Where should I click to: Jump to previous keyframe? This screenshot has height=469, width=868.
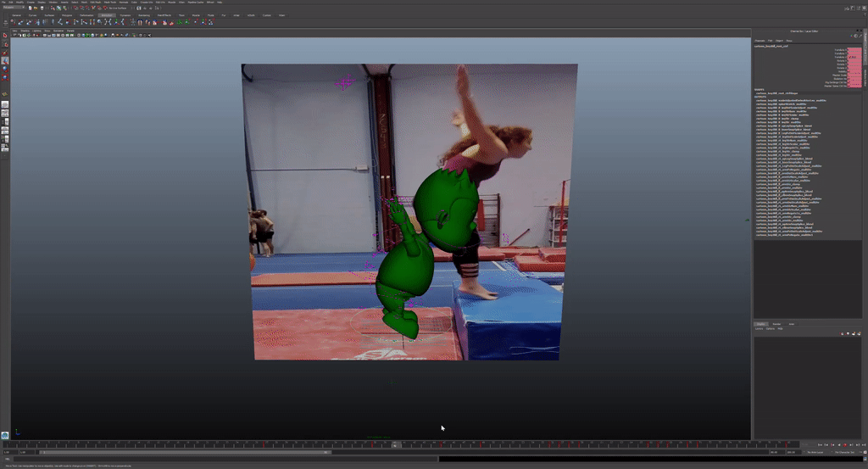832,444
